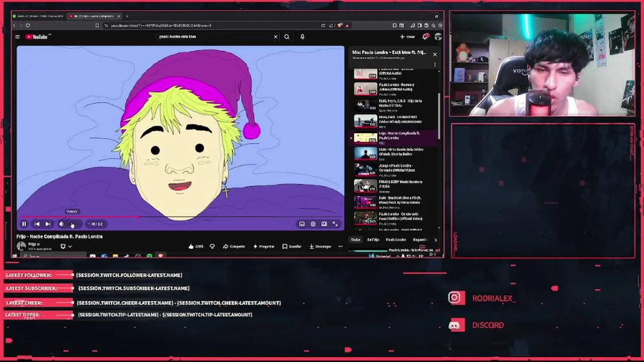The image size is (644, 362).
Task: Go back in browser history
Action: tap(14, 25)
